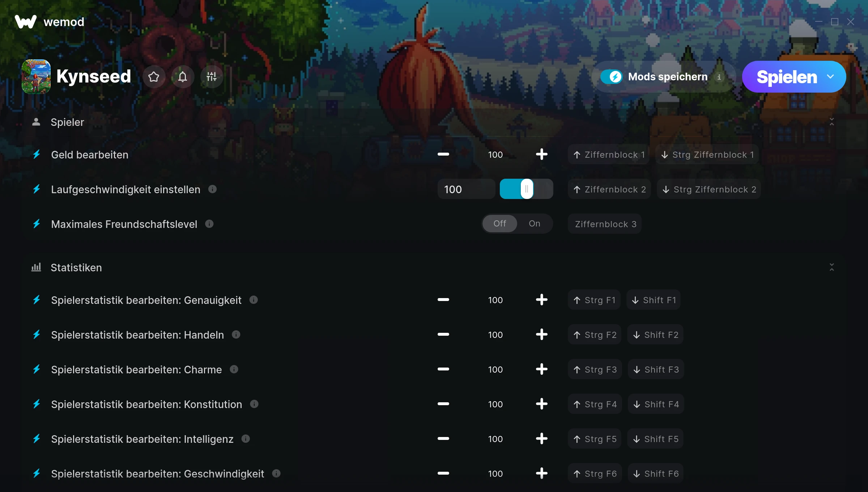
Task: Show info for Maximales Freundschaftslevel
Action: 209,224
